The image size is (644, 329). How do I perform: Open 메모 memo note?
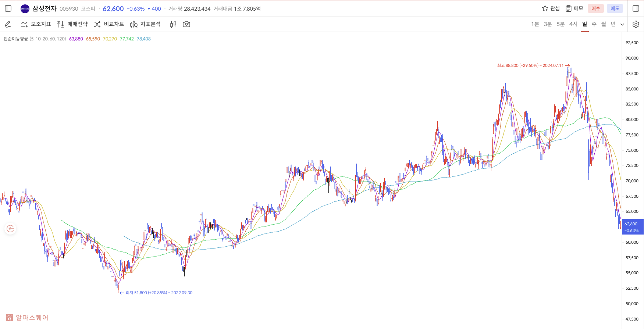[x=574, y=8]
